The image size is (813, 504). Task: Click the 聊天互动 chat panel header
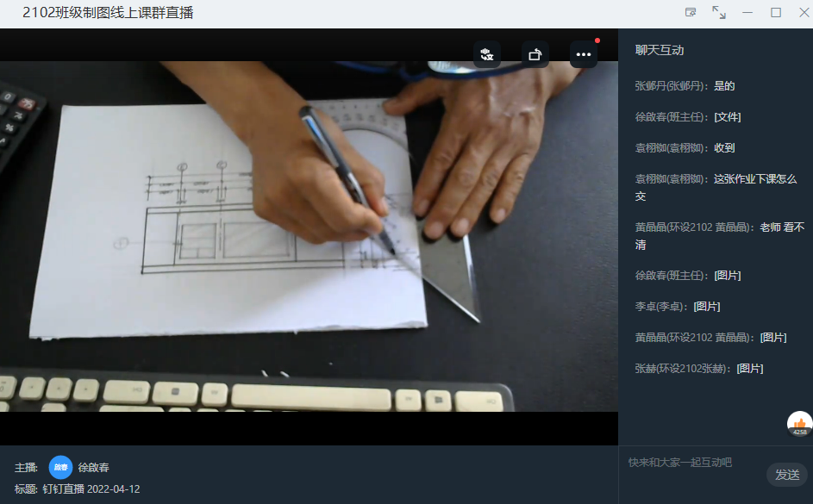pyautogui.click(x=660, y=51)
